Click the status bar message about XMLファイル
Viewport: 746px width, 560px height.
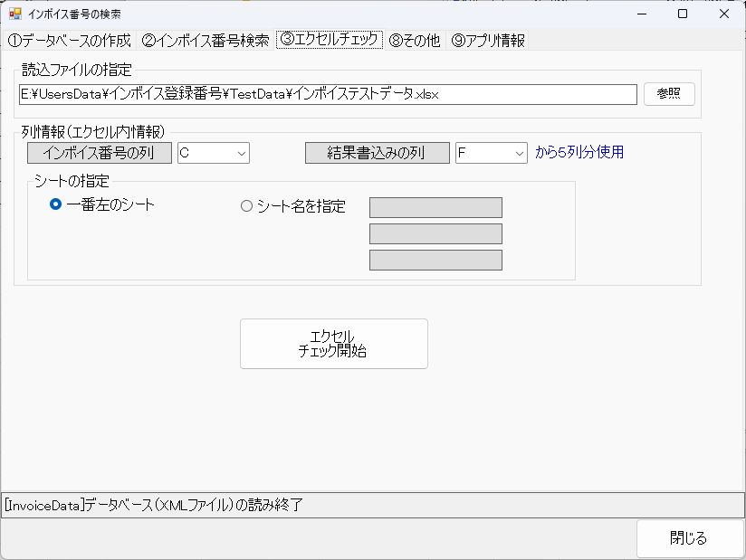pos(154,505)
